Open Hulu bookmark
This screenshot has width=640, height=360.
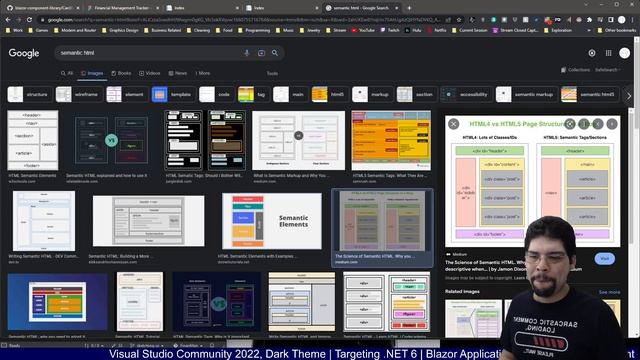[413, 30]
